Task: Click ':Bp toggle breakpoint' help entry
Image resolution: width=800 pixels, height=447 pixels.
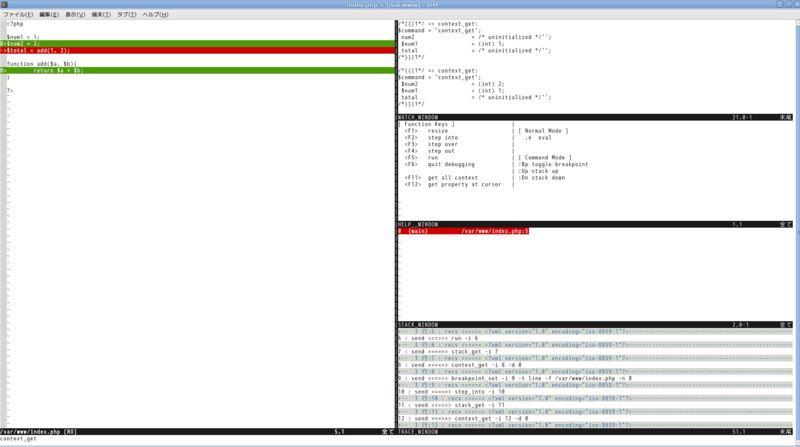Action: pos(553,164)
